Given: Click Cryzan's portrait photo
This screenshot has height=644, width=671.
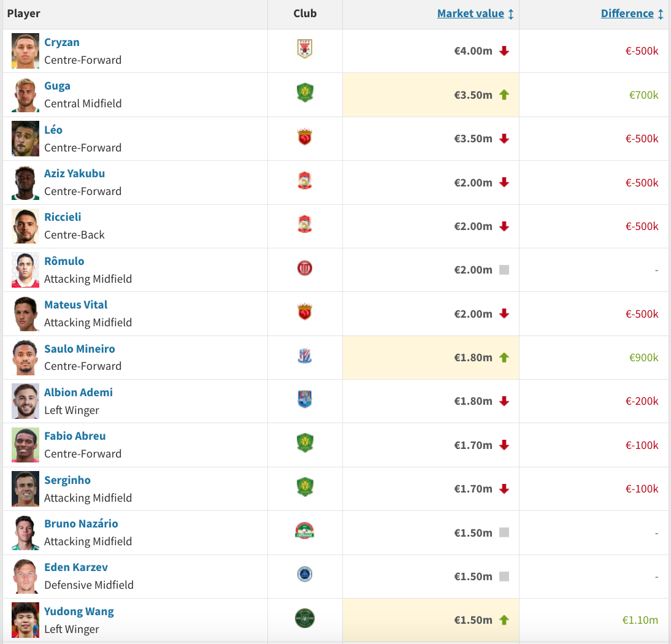Looking at the screenshot, I should (25, 51).
